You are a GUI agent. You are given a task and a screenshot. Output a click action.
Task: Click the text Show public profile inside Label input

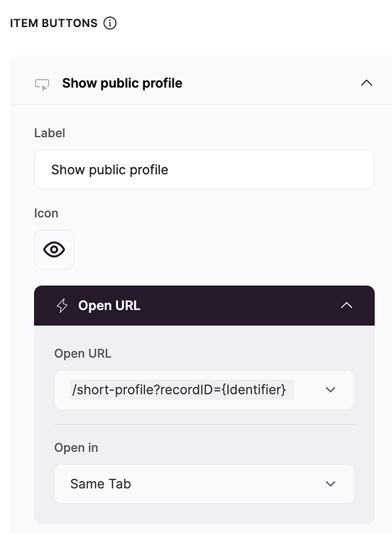coord(109,170)
